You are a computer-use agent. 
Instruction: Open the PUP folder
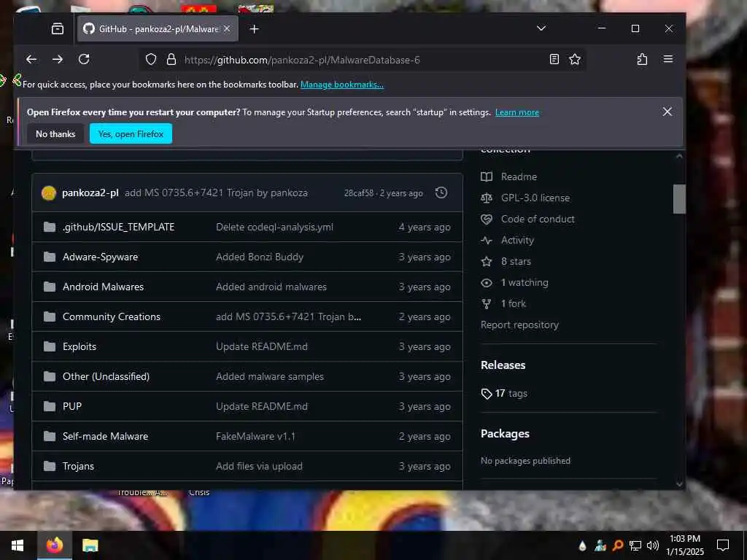pos(72,407)
